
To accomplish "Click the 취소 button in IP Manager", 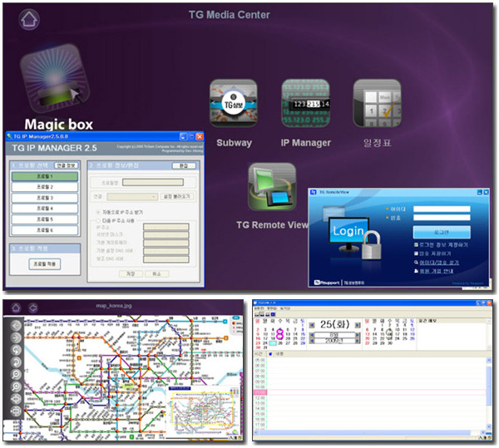I will tap(157, 273).
